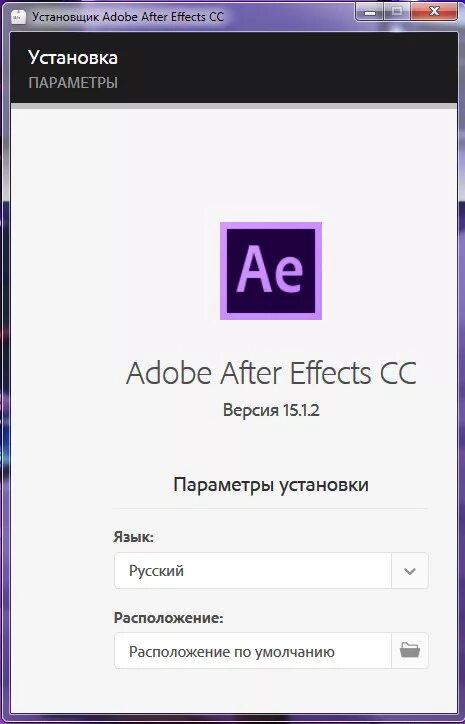Screen dimensions: 465x724
Task: Click the Параметры установки heading
Action: [271, 485]
